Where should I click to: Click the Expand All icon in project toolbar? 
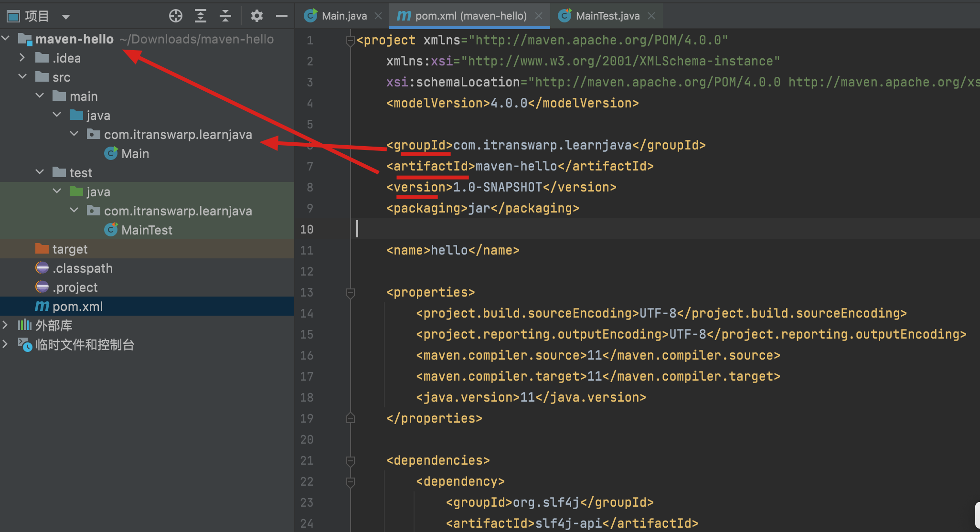tap(201, 16)
